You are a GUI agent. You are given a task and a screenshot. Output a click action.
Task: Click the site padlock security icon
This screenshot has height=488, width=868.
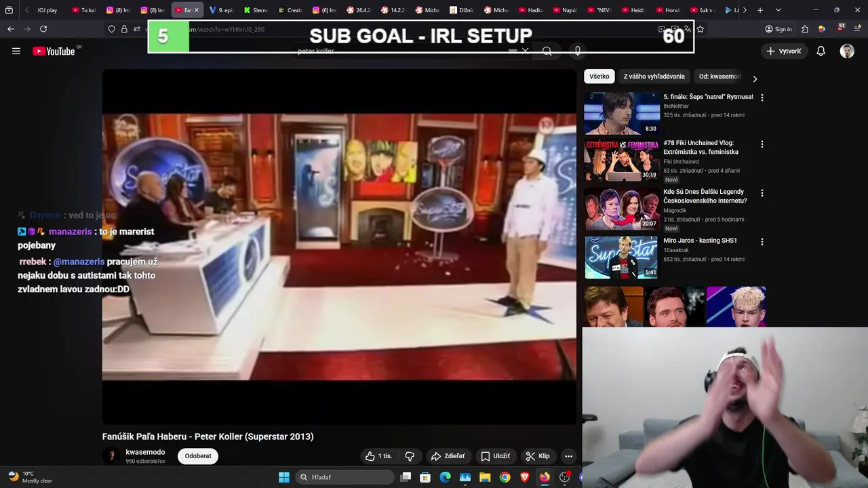(x=124, y=29)
